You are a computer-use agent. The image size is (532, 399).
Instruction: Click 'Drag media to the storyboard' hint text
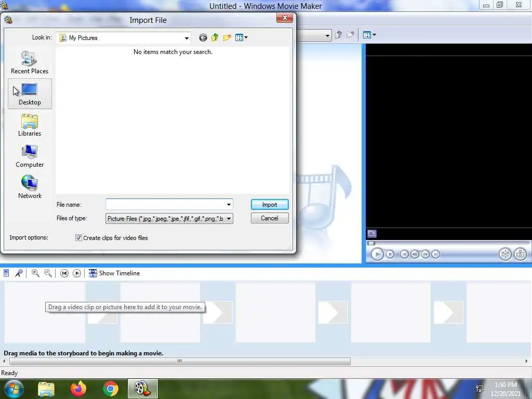coord(84,353)
